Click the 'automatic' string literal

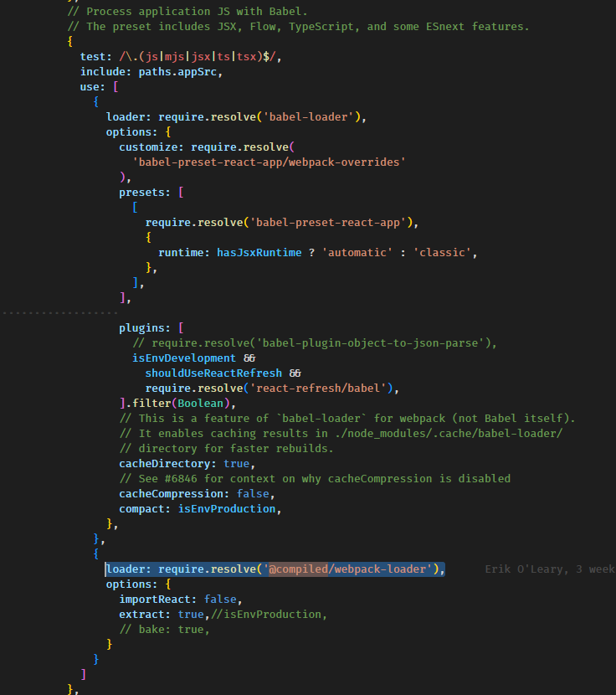pyautogui.click(x=357, y=253)
